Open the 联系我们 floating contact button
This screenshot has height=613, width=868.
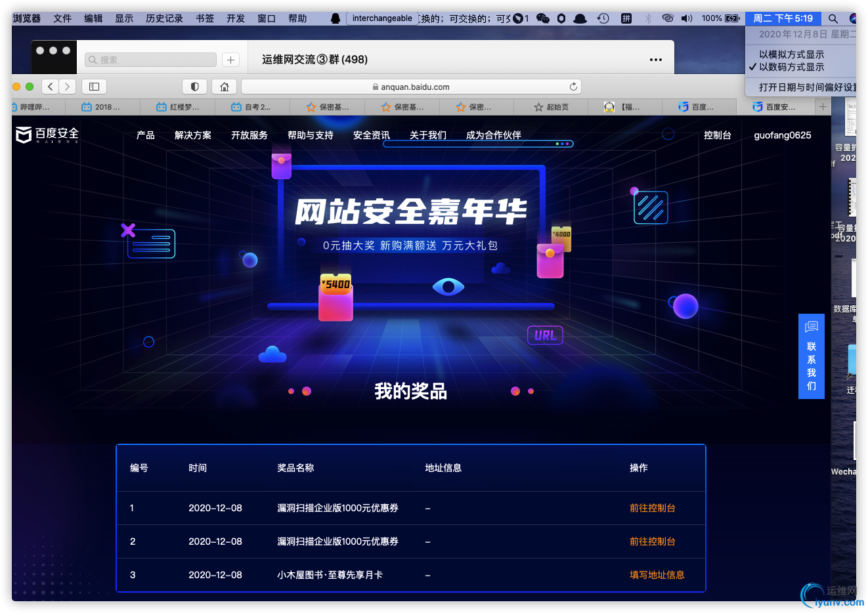pyautogui.click(x=812, y=356)
